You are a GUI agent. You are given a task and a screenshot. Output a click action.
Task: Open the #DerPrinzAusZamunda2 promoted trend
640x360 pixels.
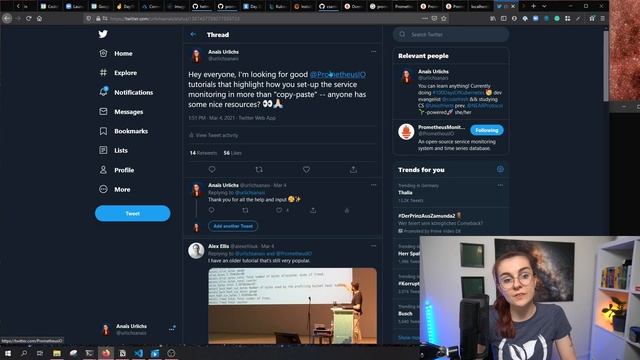451,223
